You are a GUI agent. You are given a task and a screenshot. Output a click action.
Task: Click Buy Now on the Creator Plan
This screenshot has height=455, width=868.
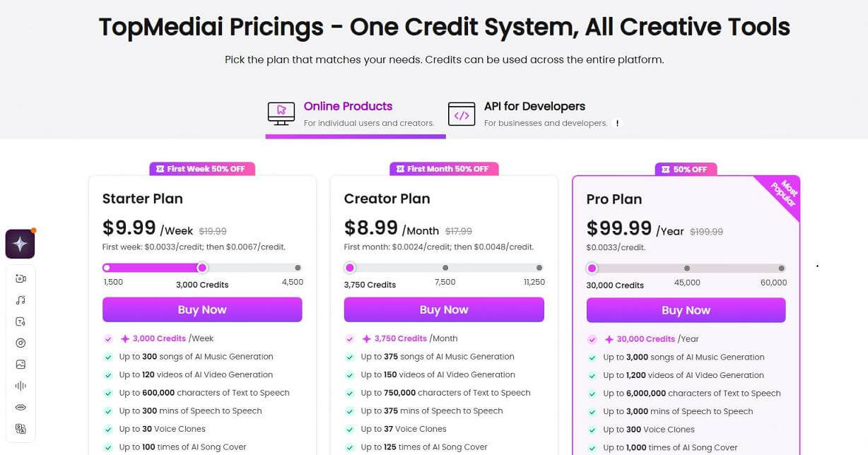444,309
